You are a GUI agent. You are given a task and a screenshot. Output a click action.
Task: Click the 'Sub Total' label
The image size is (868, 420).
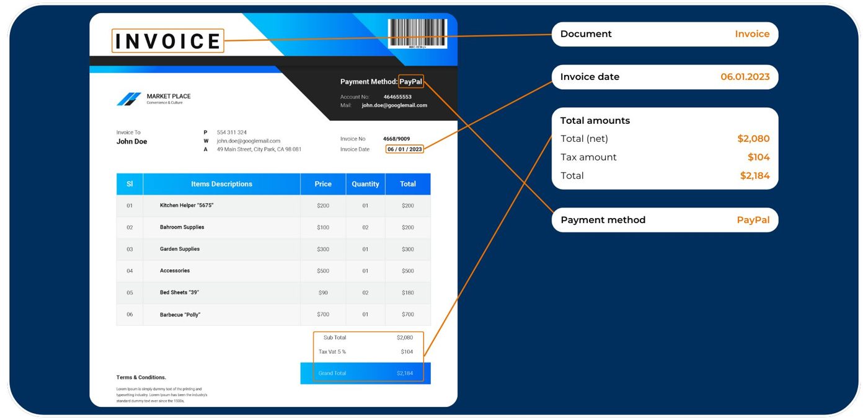click(x=335, y=338)
